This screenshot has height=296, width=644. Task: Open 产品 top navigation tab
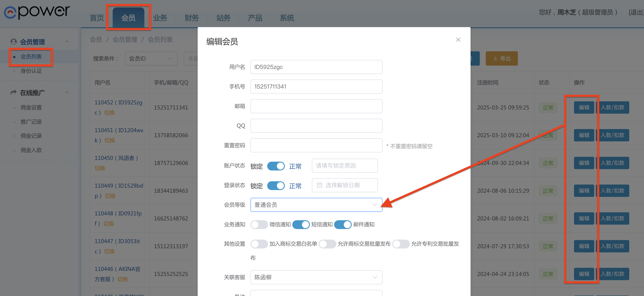tap(255, 18)
